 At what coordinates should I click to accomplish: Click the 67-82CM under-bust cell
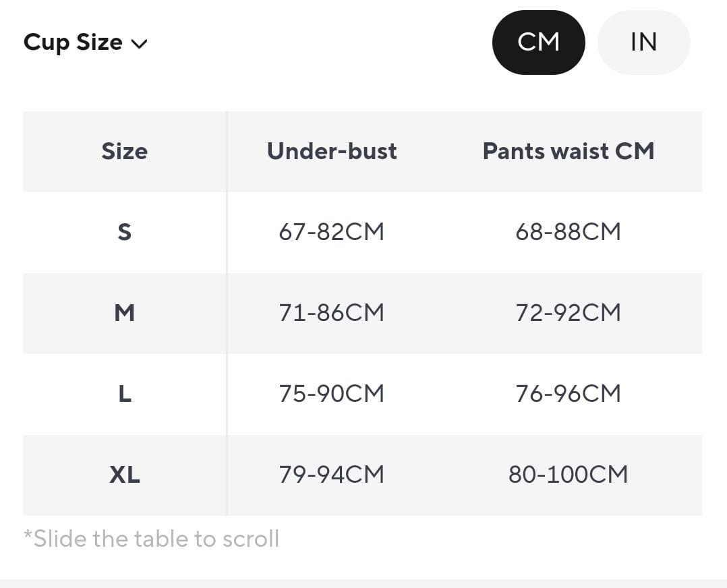332,232
